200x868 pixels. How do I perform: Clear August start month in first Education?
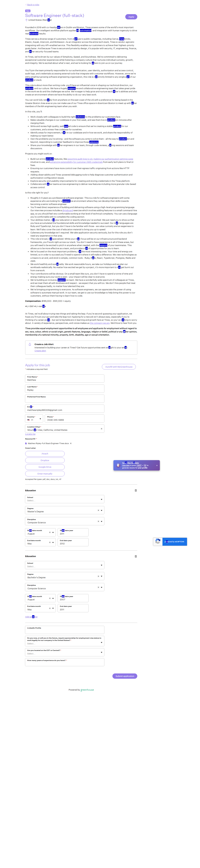(x=50, y=532)
